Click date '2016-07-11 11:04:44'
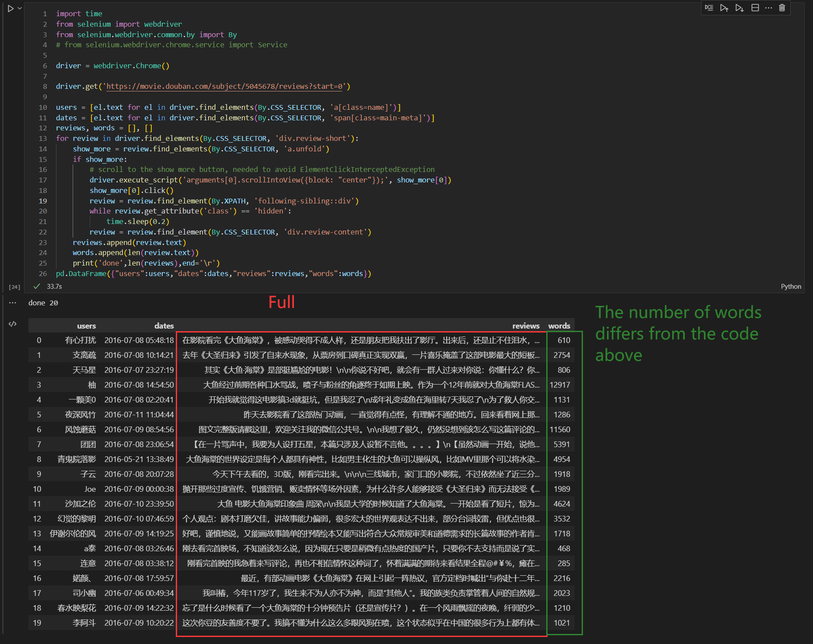The image size is (813, 644). pyautogui.click(x=139, y=415)
